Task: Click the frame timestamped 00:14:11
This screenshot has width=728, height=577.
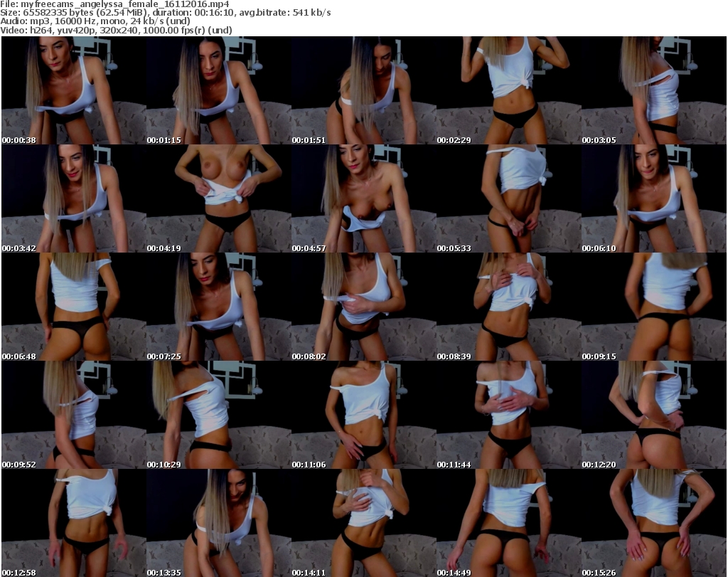Action: point(363,523)
